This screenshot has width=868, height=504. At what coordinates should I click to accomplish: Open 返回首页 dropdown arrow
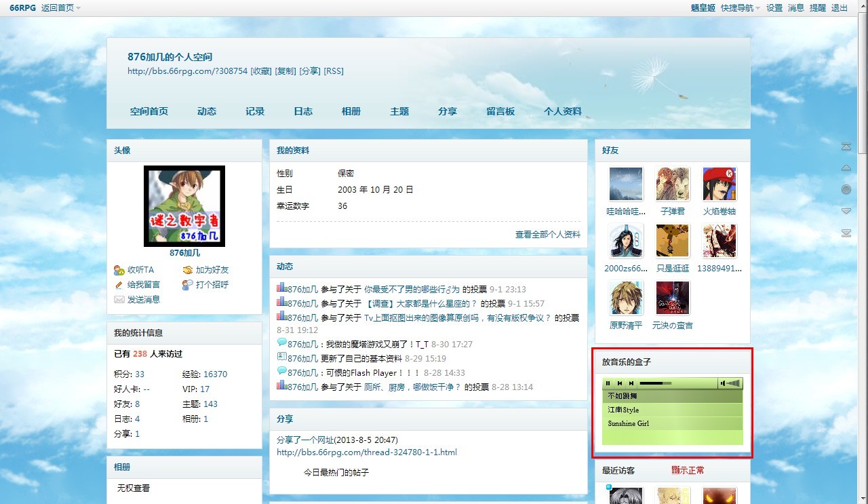(78, 8)
